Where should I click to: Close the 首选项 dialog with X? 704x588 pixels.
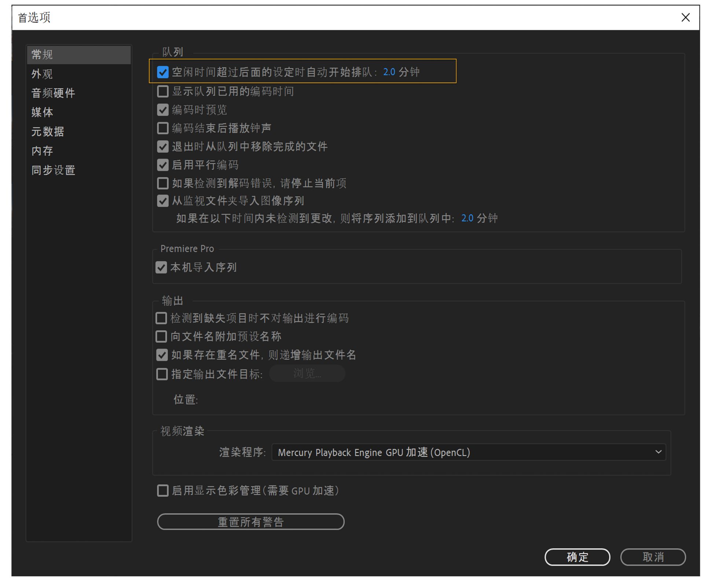click(x=685, y=17)
